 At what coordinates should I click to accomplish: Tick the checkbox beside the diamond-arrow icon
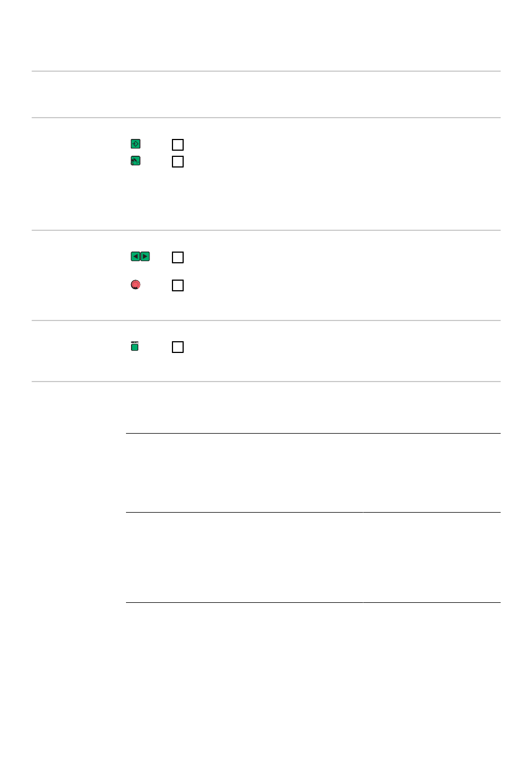pos(178,145)
